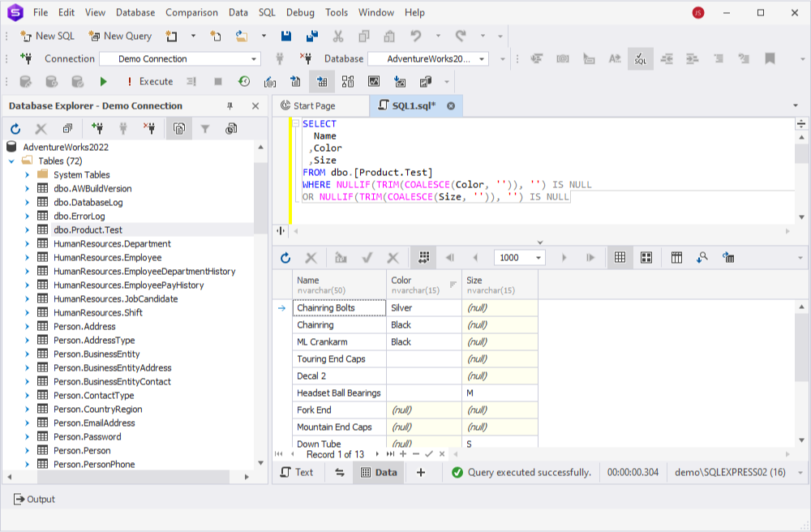Refresh the Database Explorer tree
Viewport: 811px width, 532px height.
point(15,129)
